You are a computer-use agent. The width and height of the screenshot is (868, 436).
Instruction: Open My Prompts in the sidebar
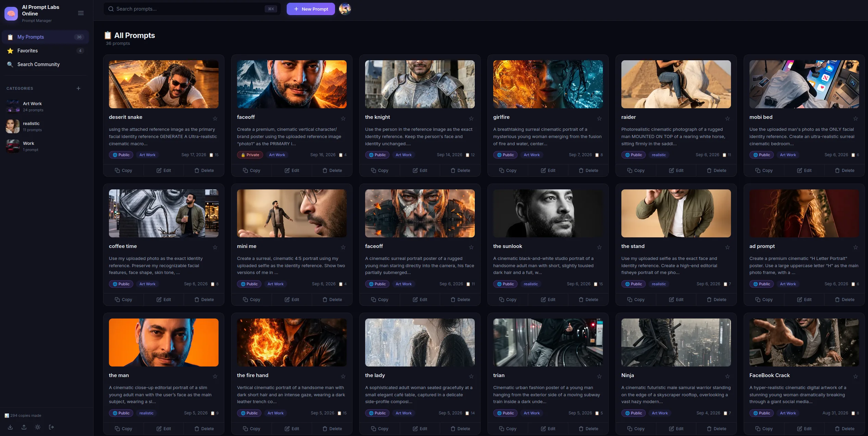pos(45,37)
